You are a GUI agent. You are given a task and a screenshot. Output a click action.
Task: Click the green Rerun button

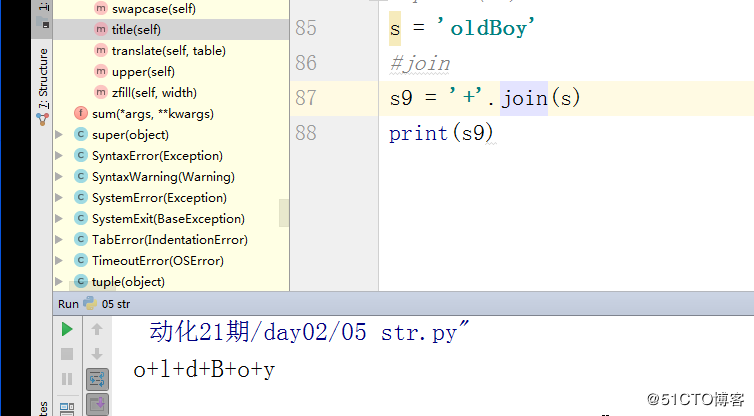67,329
